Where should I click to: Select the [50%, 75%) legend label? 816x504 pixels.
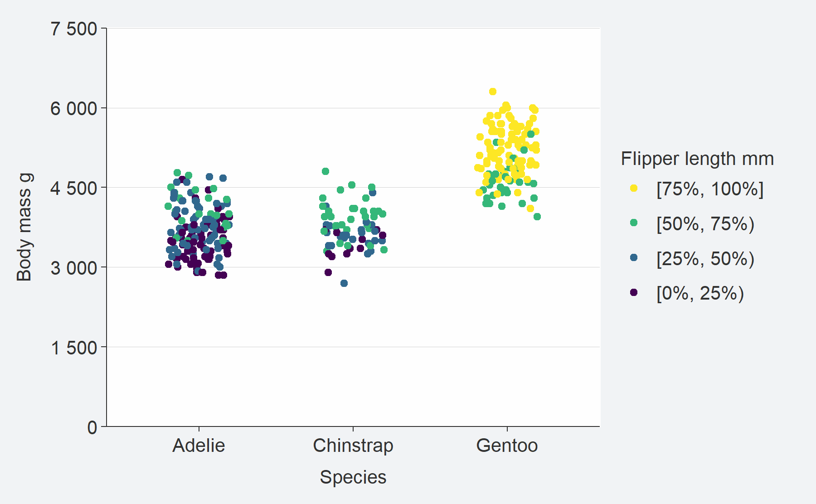[705, 223]
